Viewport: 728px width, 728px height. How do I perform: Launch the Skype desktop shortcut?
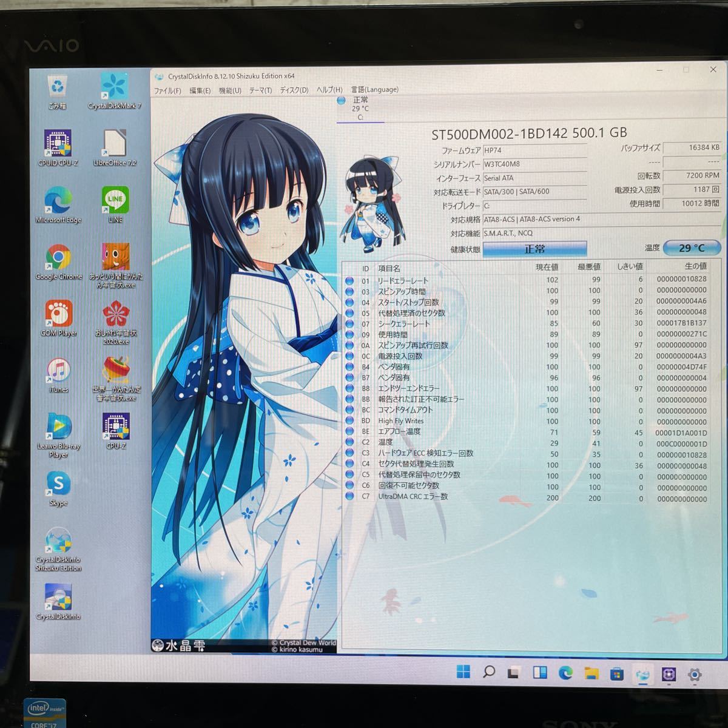[x=58, y=489]
